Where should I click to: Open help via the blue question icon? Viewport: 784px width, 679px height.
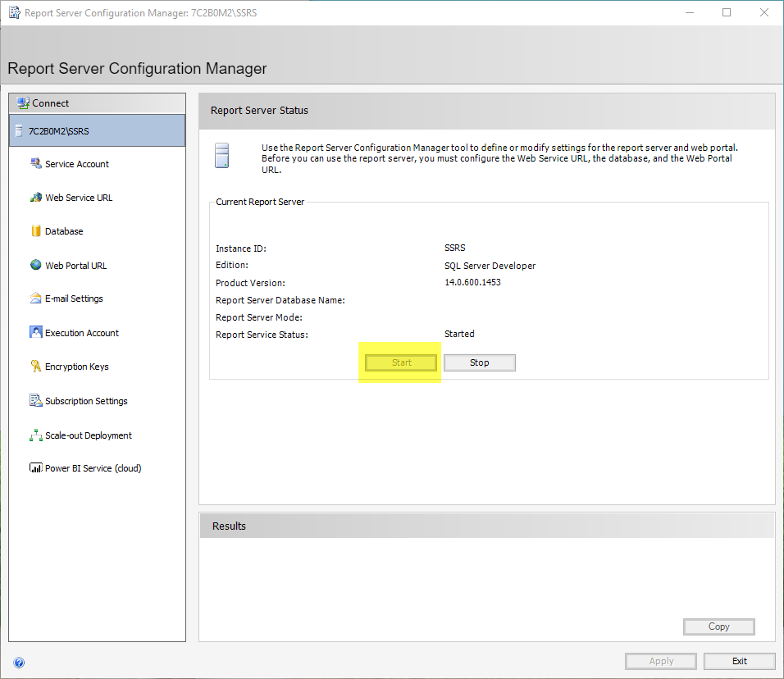tap(19, 663)
